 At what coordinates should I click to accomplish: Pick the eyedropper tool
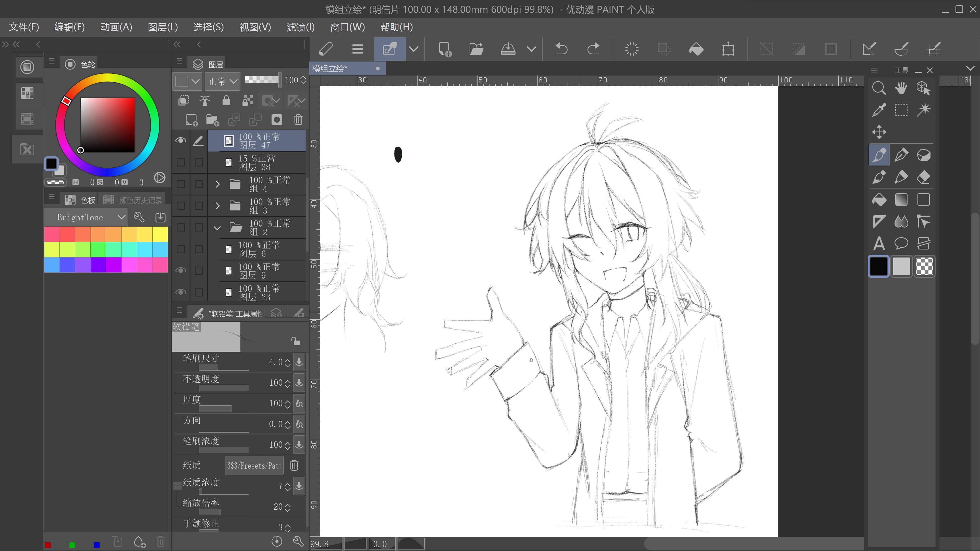tap(879, 110)
